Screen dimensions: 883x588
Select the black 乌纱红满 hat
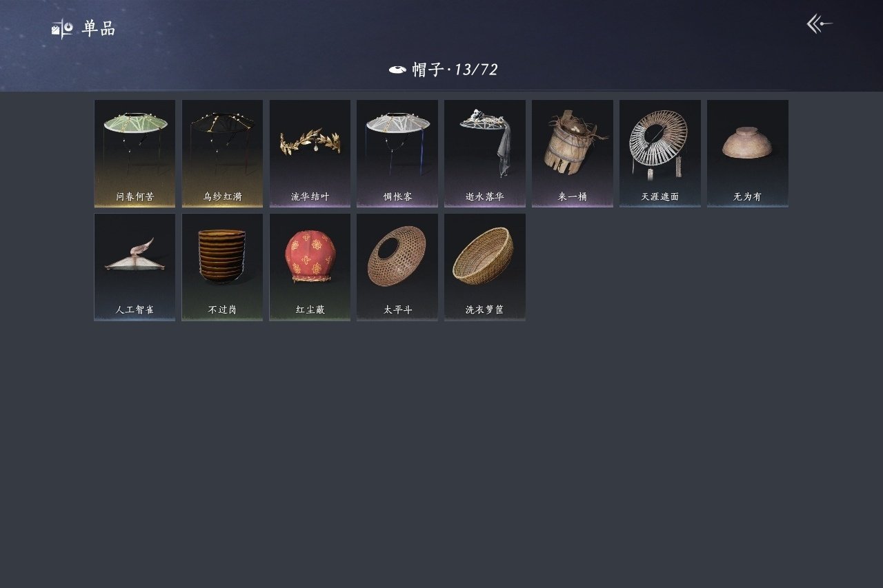click(x=222, y=154)
